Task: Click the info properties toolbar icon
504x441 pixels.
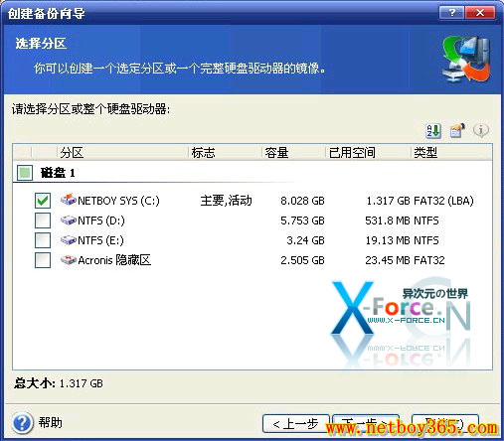Action: (x=481, y=130)
